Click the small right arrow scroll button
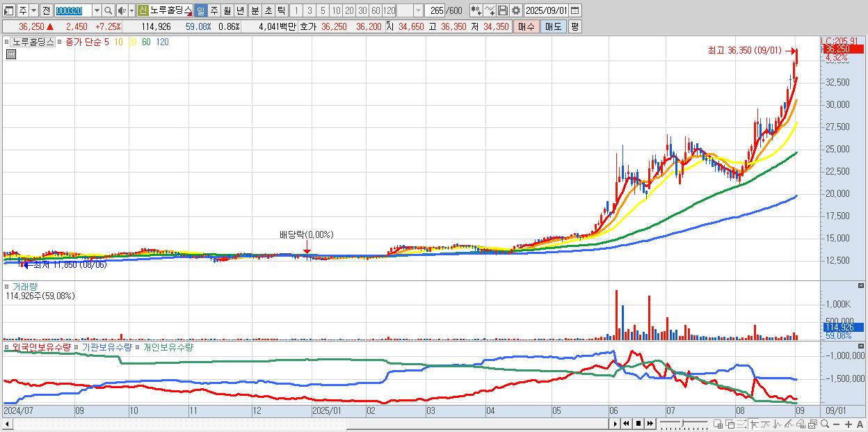The image size is (868, 432). click(x=616, y=424)
